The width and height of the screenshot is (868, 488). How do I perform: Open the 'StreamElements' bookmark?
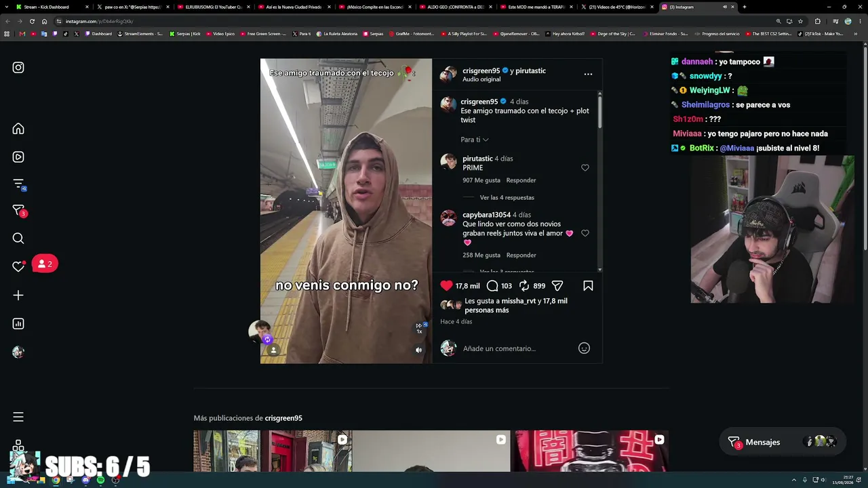click(x=140, y=34)
